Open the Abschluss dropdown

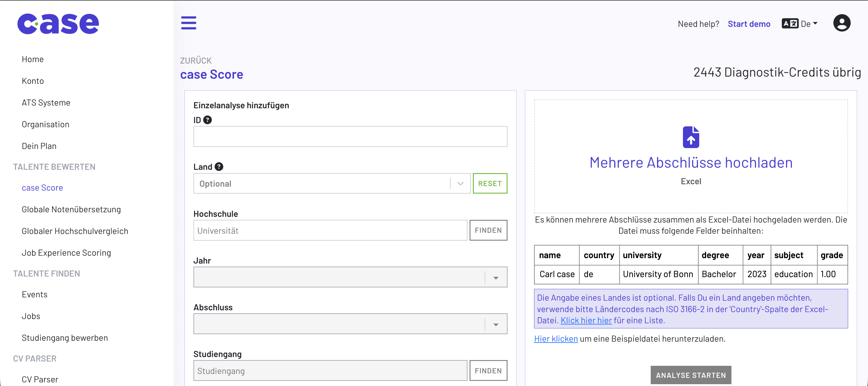(350, 324)
